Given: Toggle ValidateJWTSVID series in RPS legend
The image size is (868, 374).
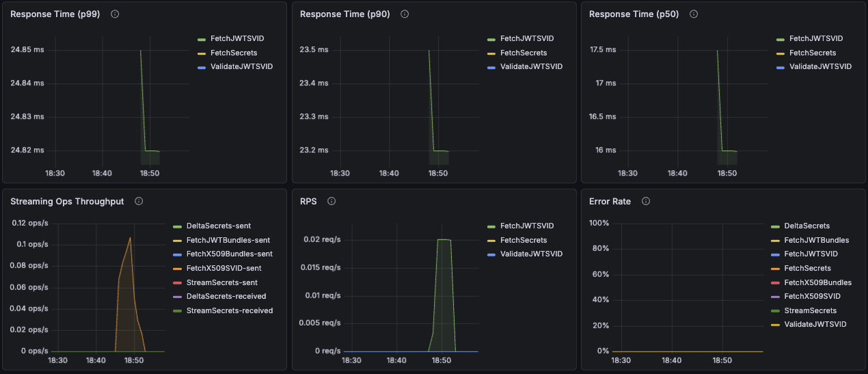Looking at the screenshot, I should (531, 254).
